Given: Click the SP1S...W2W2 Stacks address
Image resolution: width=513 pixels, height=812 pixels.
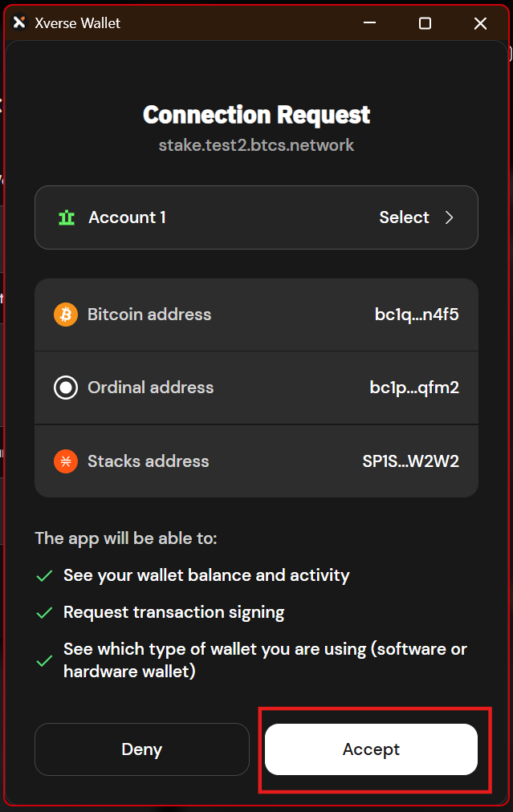Looking at the screenshot, I should tap(412, 461).
